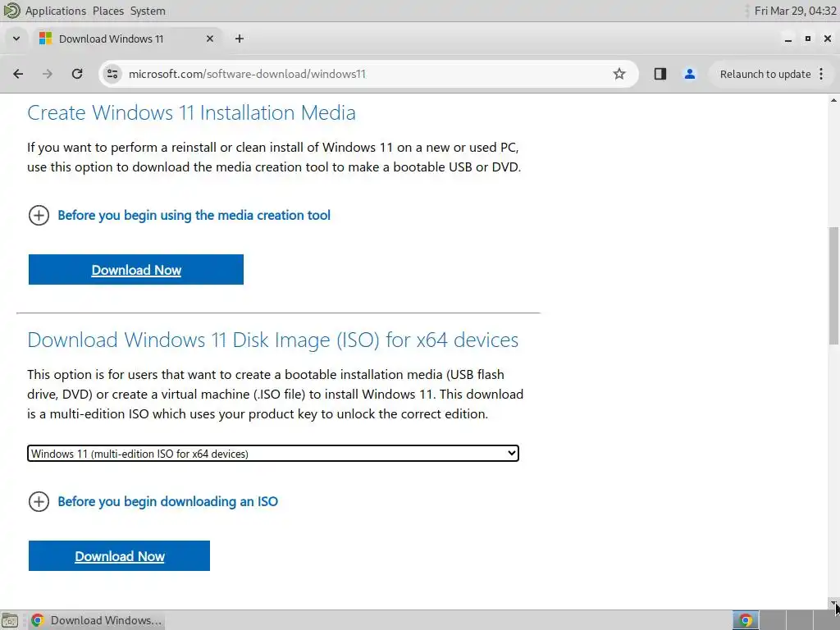
Task: Expand Before you begin using media creation tool
Action: [179, 216]
